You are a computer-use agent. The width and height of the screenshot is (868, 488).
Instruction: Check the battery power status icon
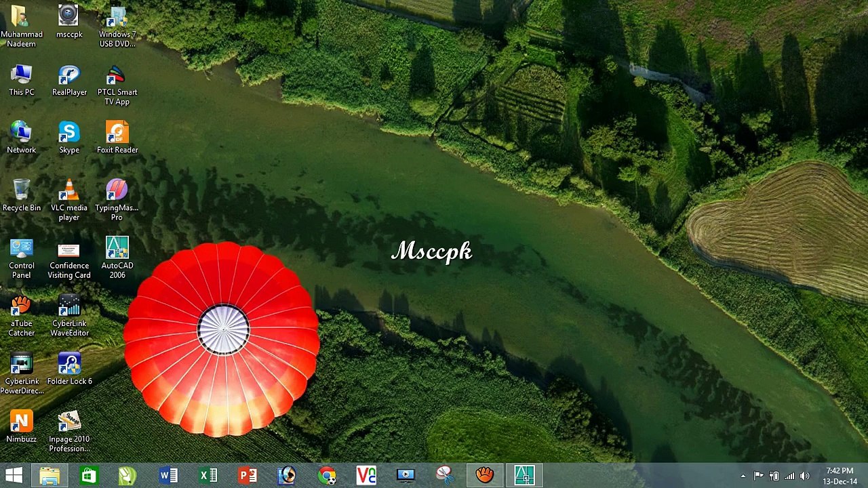[774, 476]
